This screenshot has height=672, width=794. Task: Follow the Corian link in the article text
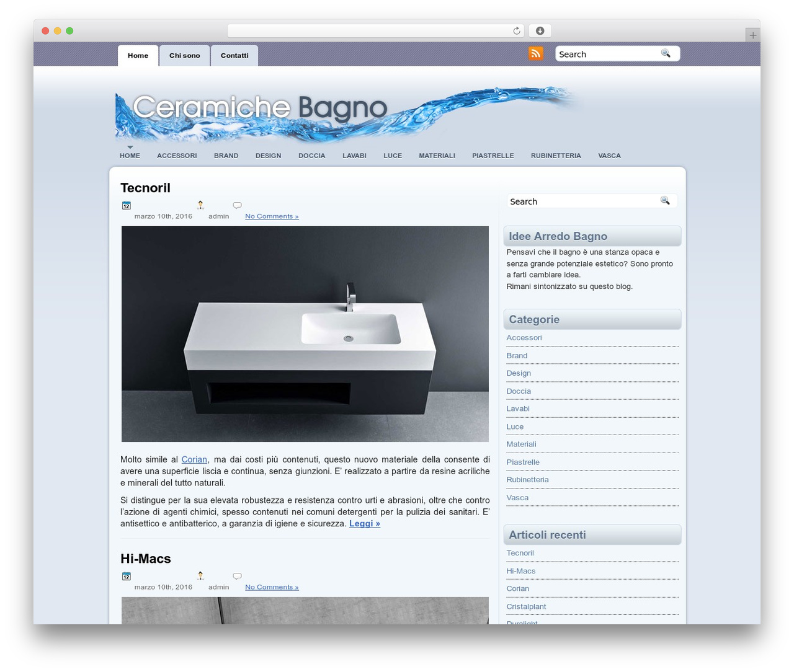pyautogui.click(x=194, y=459)
